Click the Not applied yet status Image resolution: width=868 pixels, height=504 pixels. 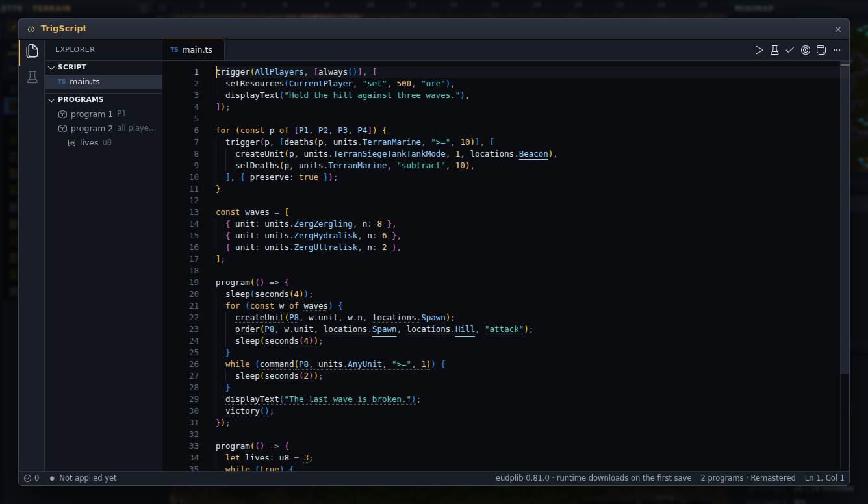pos(83,478)
